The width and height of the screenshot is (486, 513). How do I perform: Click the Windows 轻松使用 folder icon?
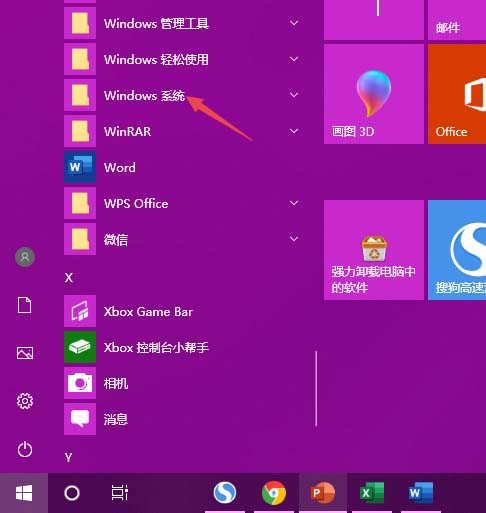coord(80,59)
